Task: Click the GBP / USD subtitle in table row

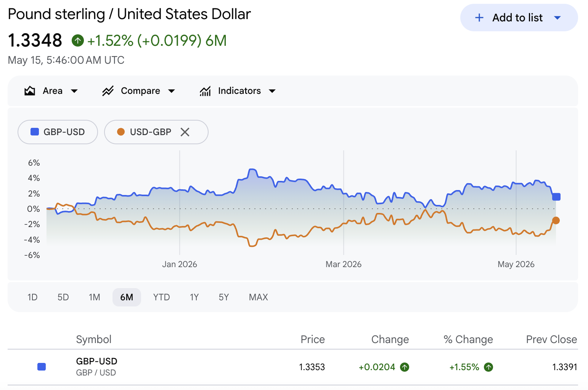Action: click(x=96, y=373)
